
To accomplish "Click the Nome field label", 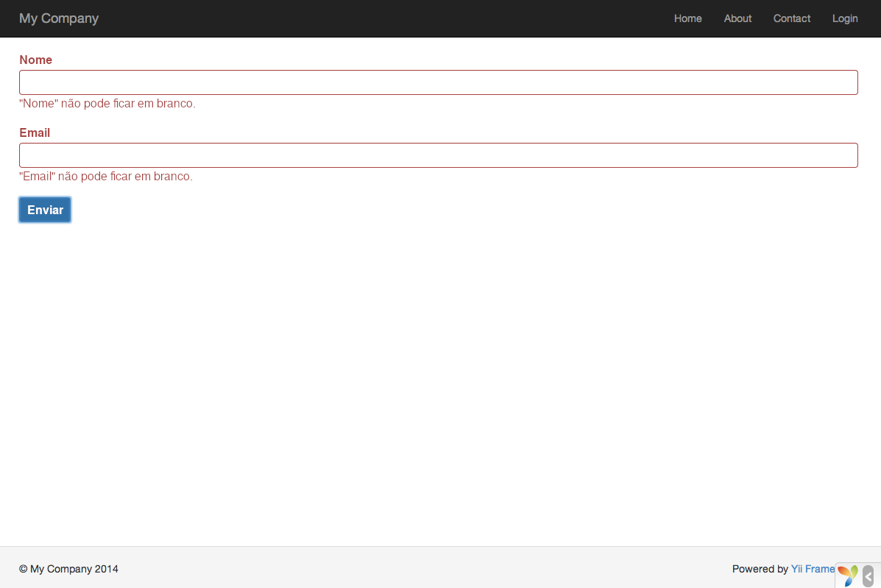I will [x=35, y=60].
